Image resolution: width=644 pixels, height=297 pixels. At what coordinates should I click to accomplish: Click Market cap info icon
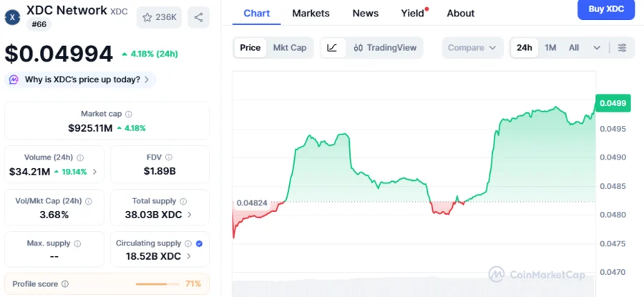(129, 114)
